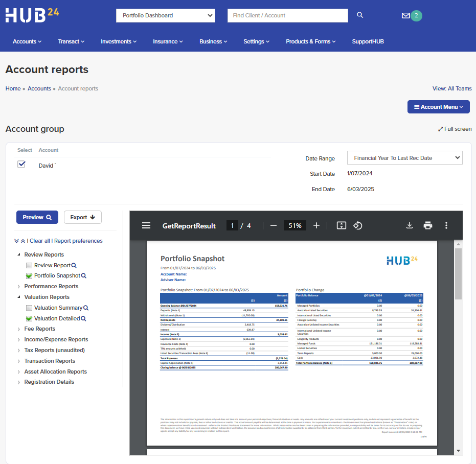
Task: Click expand all double-chevron icon
Action: [x=16, y=241]
